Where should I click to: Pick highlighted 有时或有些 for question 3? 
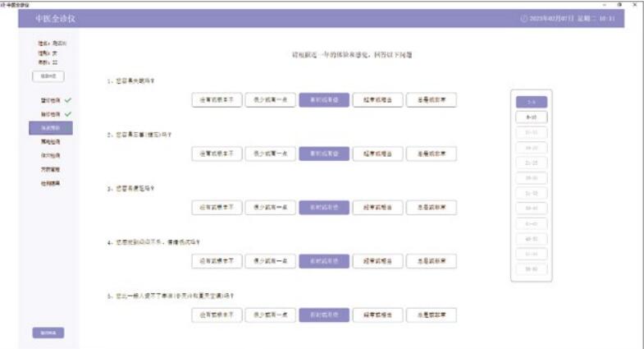coord(324,208)
